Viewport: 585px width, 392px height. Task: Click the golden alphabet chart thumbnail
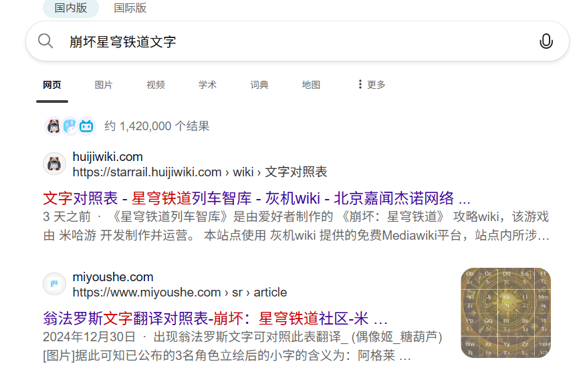click(x=506, y=313)
